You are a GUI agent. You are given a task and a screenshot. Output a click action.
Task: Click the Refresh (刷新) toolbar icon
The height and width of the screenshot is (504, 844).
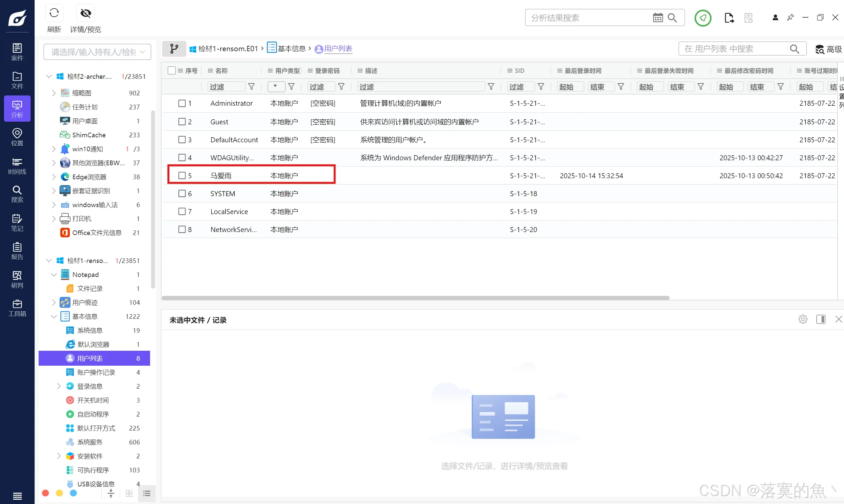pyautogui.click(x=54, y=13)
